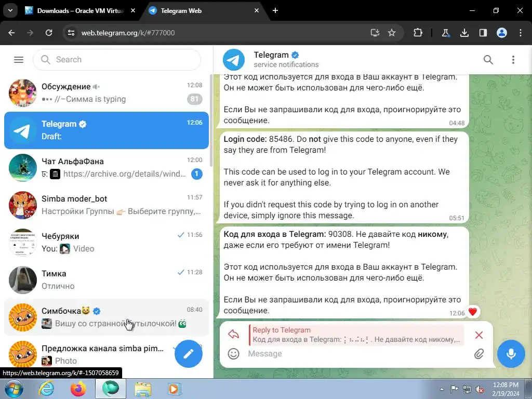Screen dimensions: 532x399
Task: Open the Telegram hamburger menu
Action: click(x=19, y=60)
